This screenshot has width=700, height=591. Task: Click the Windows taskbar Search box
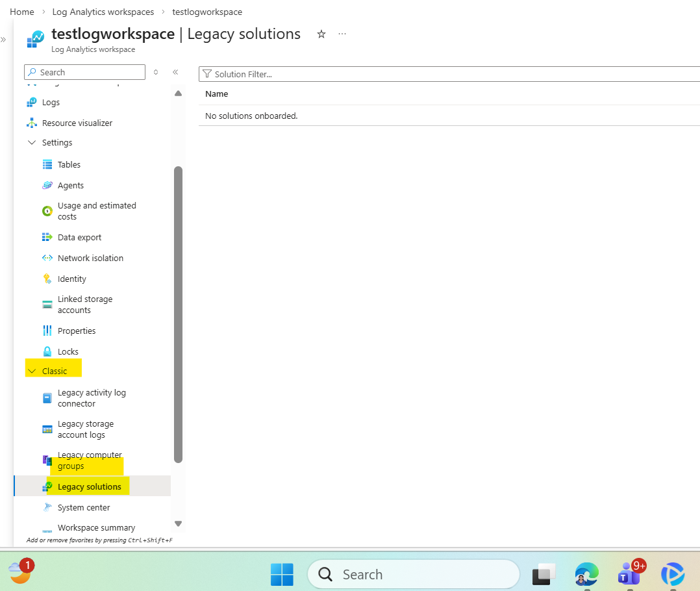point(414,575)
